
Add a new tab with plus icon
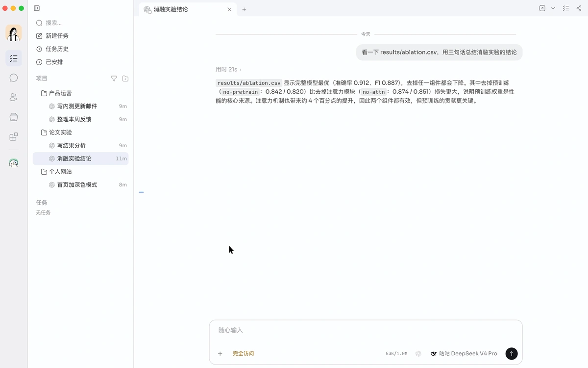(244, 9)
